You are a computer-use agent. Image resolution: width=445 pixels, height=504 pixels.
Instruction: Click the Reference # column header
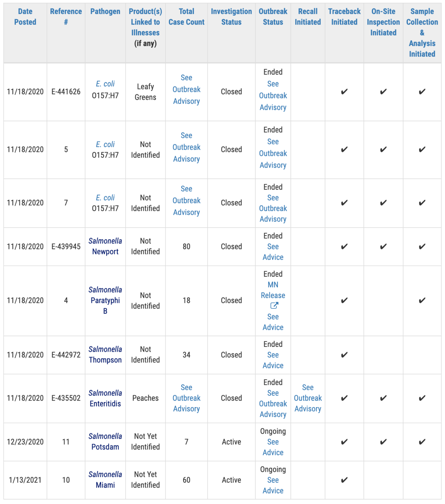[x=66, y=17]
